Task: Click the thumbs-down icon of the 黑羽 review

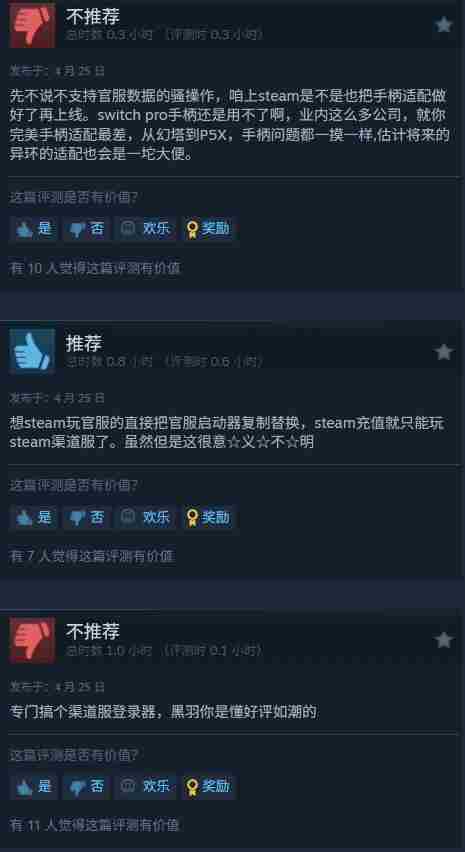Action: tap(32, 640)
